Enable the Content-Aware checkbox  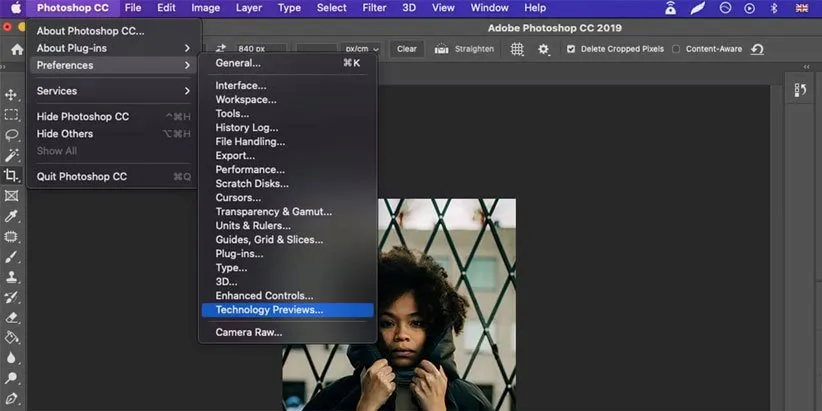(676, 49)
